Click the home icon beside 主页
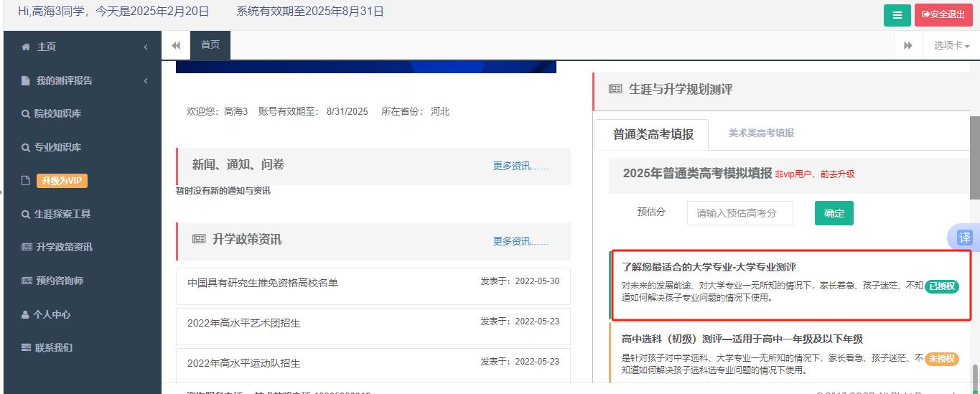The width and height of the screenshot is (980, 394). pos(27,47)
